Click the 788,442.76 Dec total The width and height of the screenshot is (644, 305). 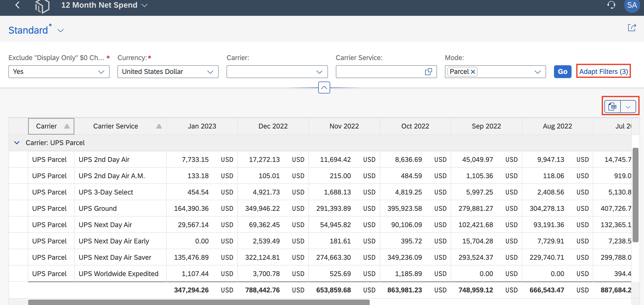click(x=262, y=290)
